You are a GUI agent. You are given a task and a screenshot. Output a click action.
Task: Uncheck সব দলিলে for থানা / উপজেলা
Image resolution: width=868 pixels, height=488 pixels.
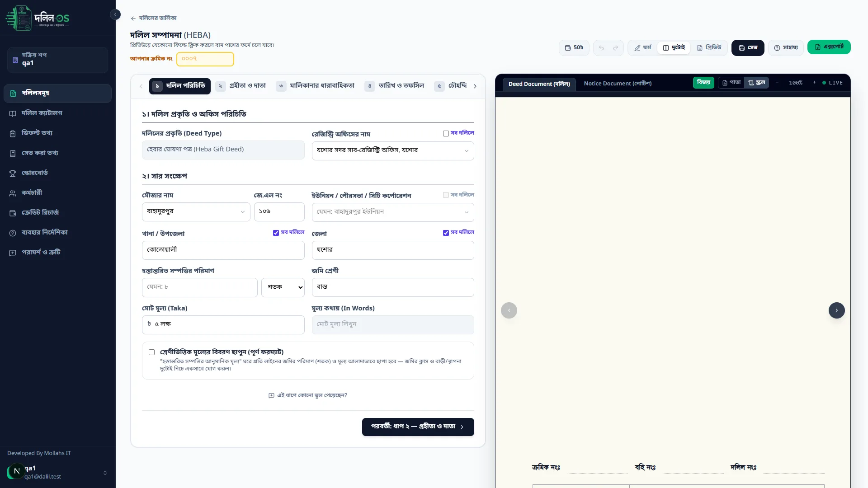click(x=276, y=233)
